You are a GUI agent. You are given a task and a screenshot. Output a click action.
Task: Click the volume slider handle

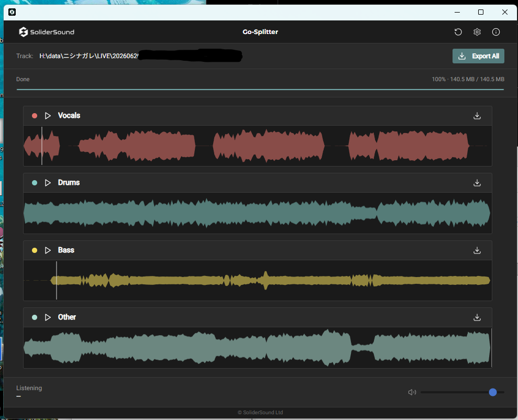(492, 392)
